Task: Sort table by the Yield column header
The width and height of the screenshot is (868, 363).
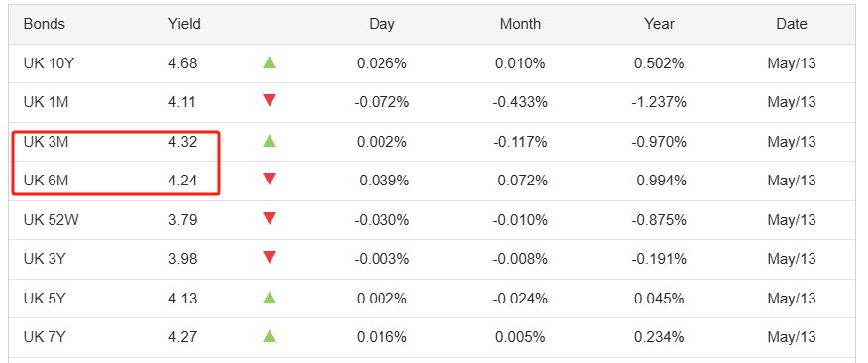Action: 184,24
